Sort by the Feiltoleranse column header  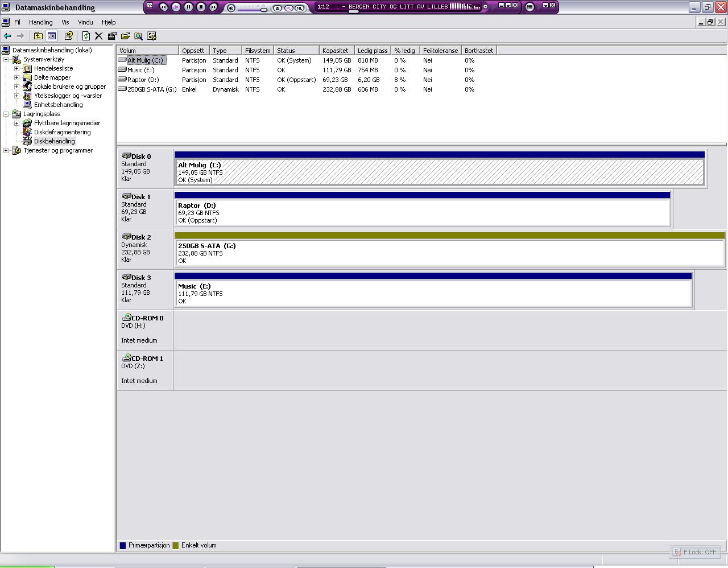440,51
